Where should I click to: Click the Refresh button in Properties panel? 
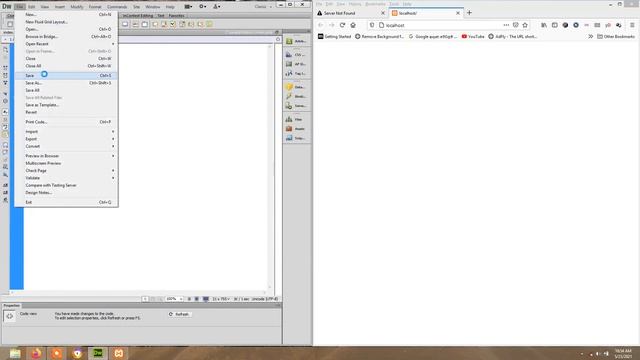pos(179,314)
